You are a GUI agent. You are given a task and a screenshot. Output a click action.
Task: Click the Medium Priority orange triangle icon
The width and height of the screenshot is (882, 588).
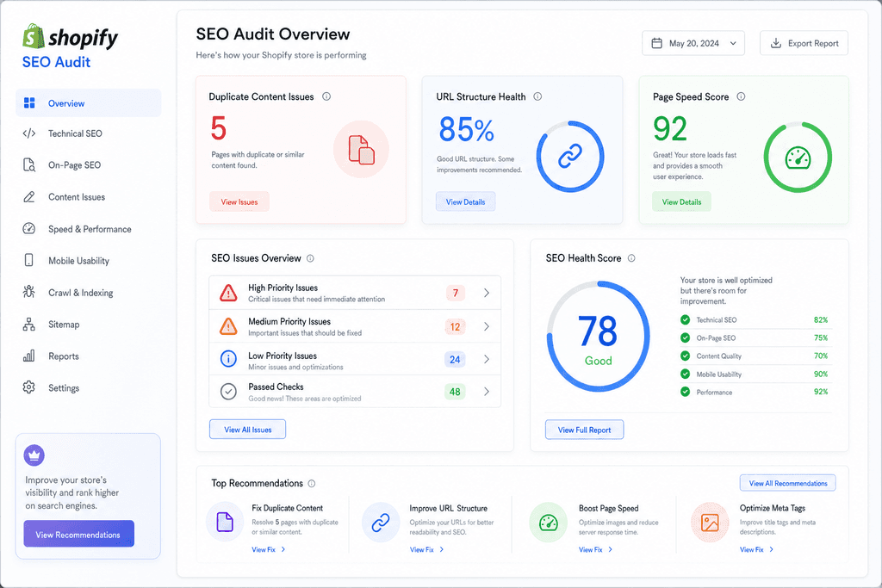click(x=228, y=326)
